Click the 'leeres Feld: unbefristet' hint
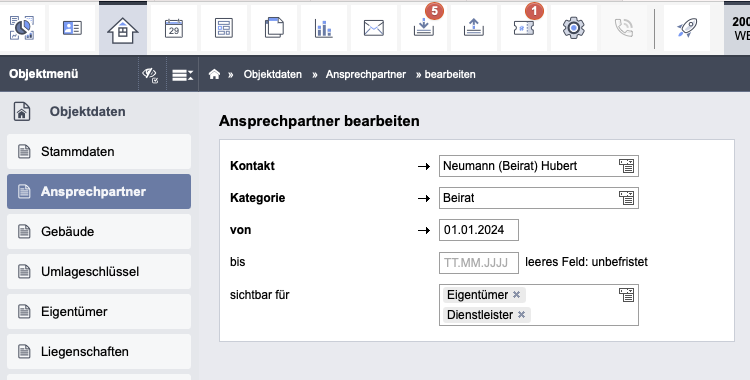Viewport: 750px width, 380px height. [x=586, y=262]
